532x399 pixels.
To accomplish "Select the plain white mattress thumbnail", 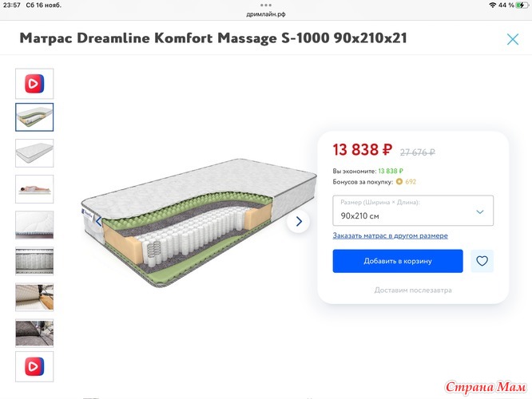I will [x=34, y=153].
